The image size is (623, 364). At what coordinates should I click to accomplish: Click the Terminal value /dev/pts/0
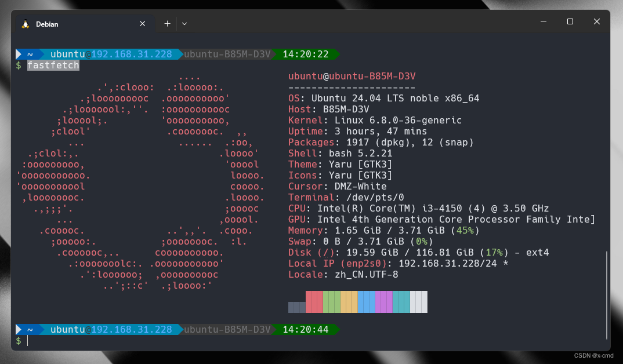click(x=375, y=197)
